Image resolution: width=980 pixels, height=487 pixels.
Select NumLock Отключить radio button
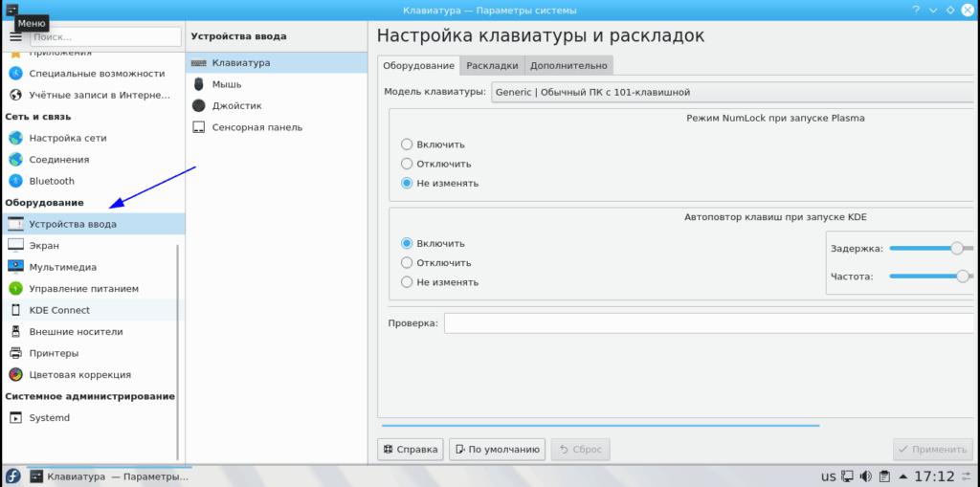(407, 164)
